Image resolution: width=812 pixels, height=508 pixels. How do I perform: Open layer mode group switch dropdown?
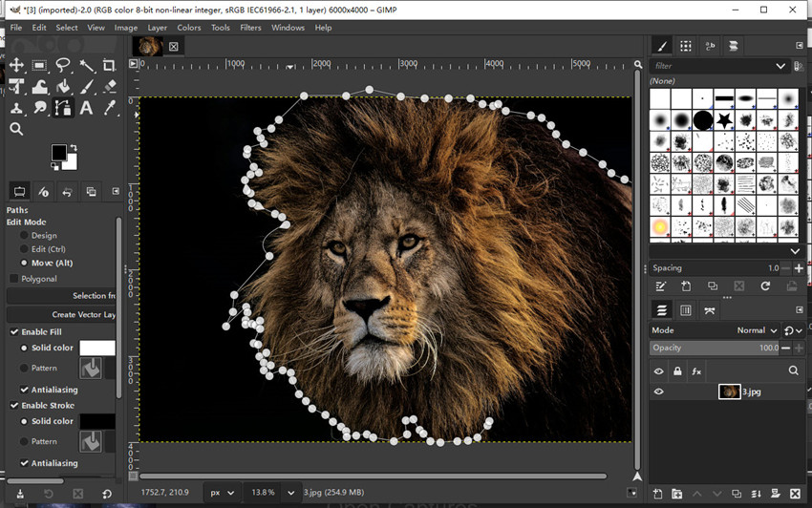(793, 330)
